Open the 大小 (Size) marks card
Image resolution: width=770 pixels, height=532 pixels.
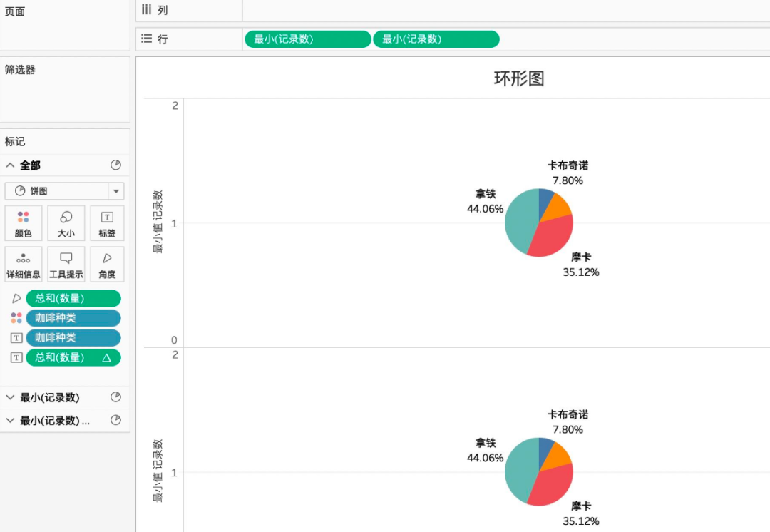pos(66,223)
